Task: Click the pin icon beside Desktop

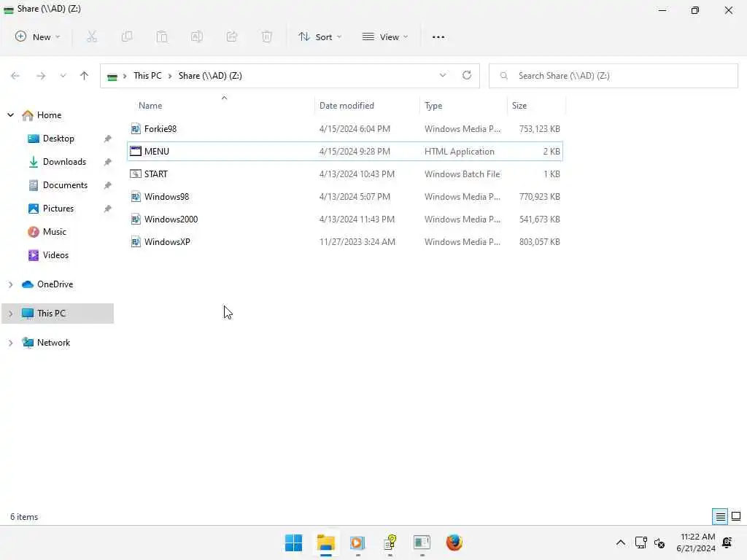Action: tap(108, 139)
